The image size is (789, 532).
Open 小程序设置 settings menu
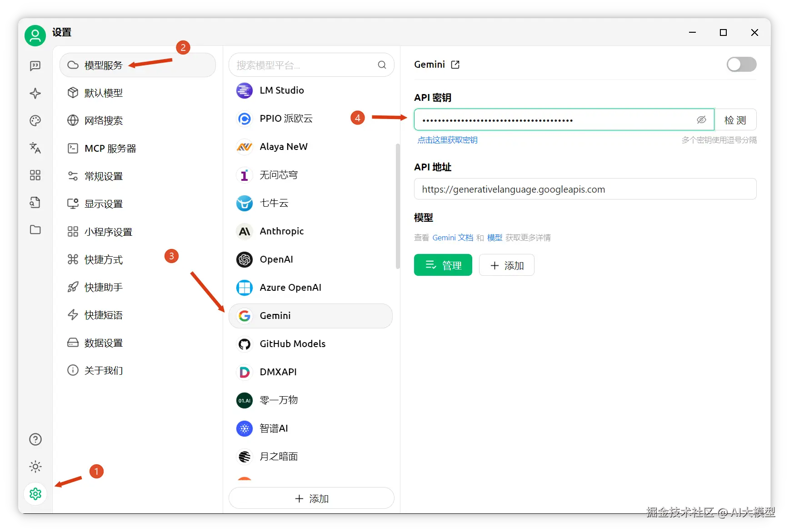coord(137,232)
